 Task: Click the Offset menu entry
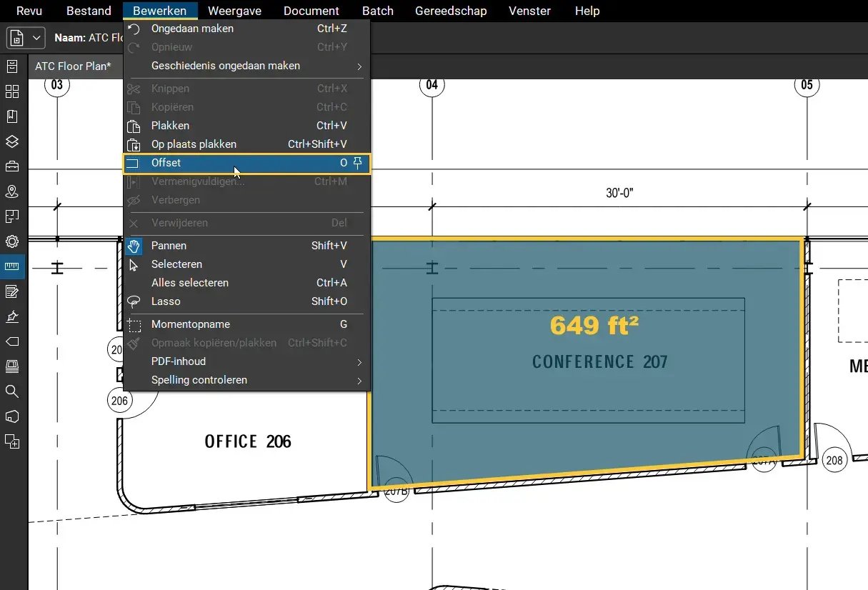pos(246,163)
